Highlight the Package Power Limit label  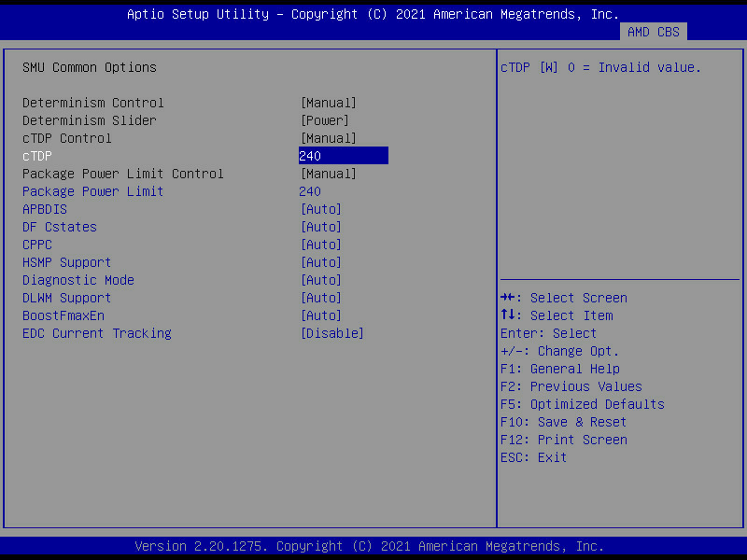click(x=93, y=191)
